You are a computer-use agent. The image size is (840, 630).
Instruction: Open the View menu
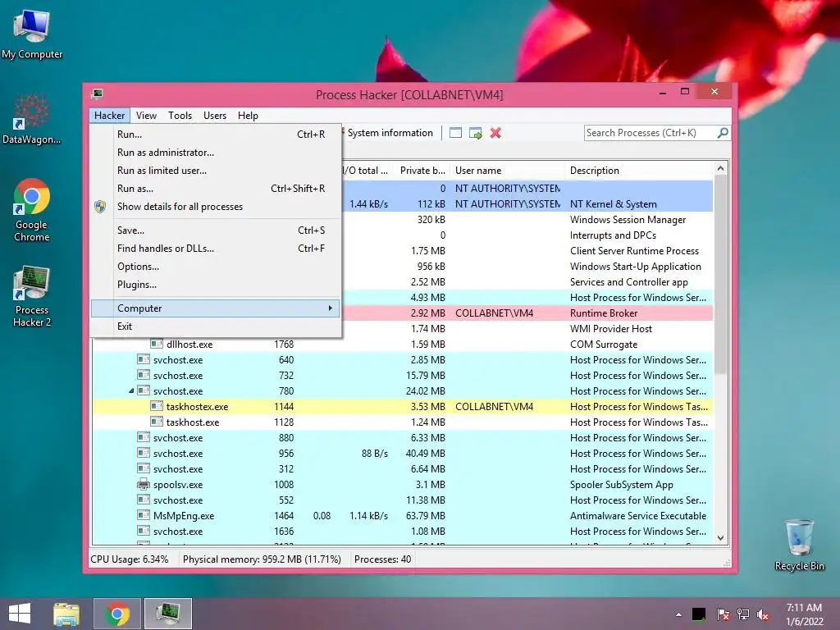click(146, 115)
